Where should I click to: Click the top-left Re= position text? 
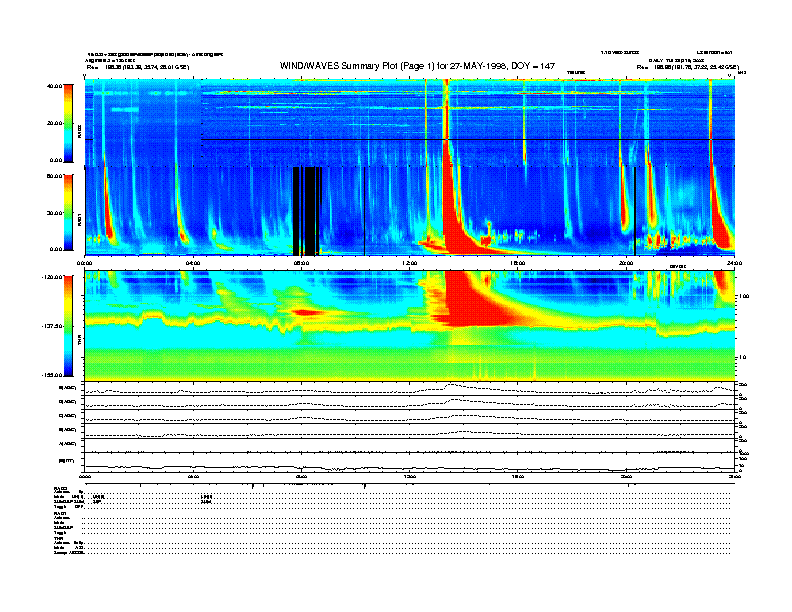click(138, 67)
